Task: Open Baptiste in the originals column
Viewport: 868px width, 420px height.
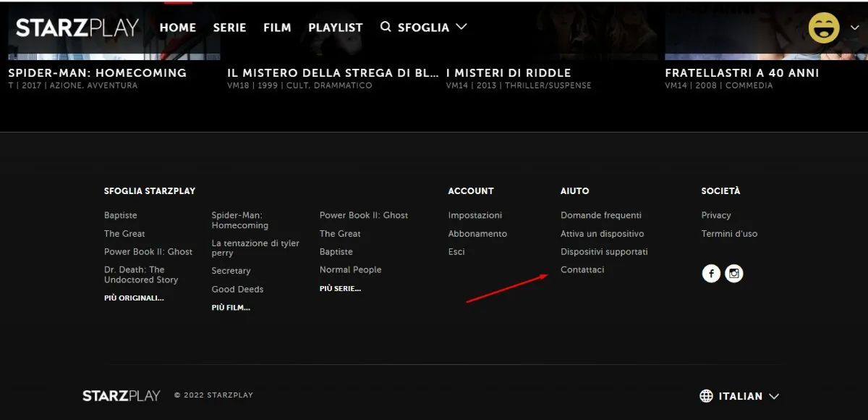Action: [x=120, y=215]
